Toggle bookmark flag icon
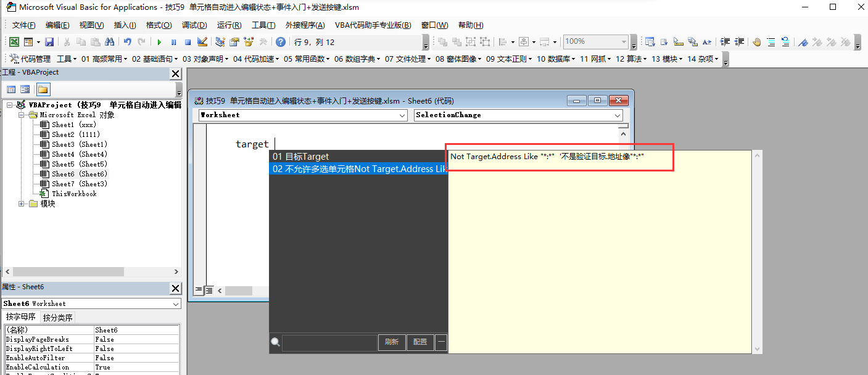This screenshot has height=375, width=868. click(803, 42)
